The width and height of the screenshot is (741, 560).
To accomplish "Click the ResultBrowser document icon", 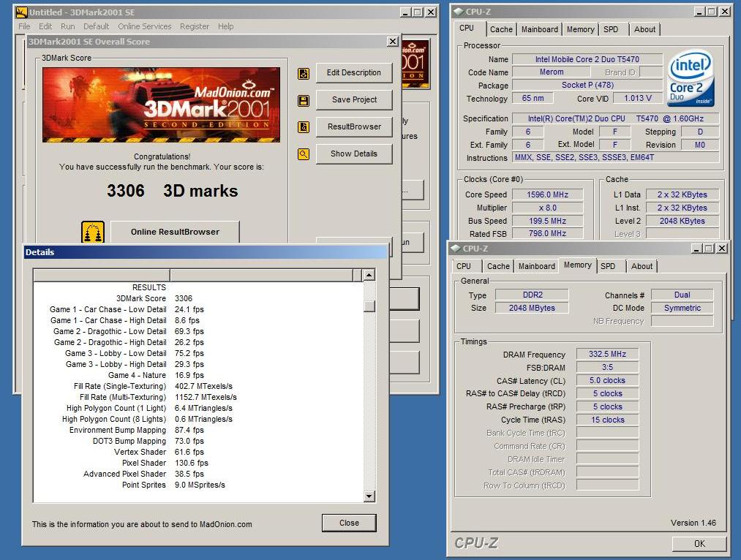I will (x=304, y=127).
